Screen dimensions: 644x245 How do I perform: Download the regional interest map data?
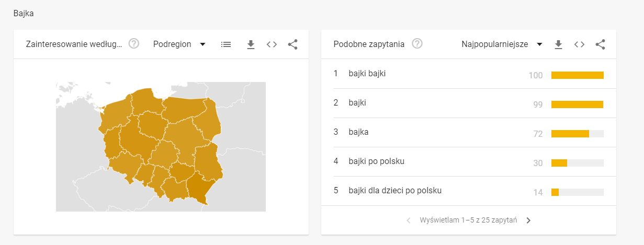tap(251, 44)
